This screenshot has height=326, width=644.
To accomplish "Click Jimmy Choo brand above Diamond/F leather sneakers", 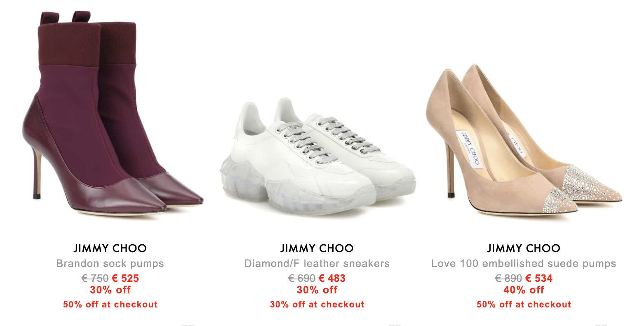I will point(317,248).
